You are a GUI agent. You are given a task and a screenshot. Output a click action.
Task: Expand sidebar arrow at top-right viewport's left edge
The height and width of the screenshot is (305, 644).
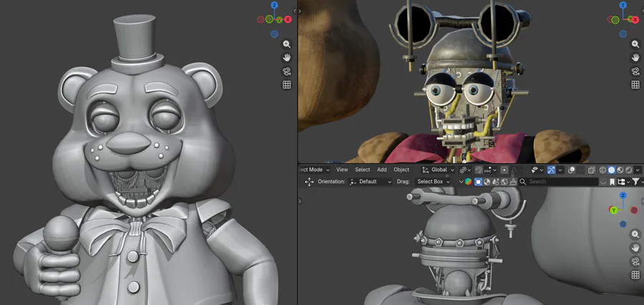tap(300, 11)
